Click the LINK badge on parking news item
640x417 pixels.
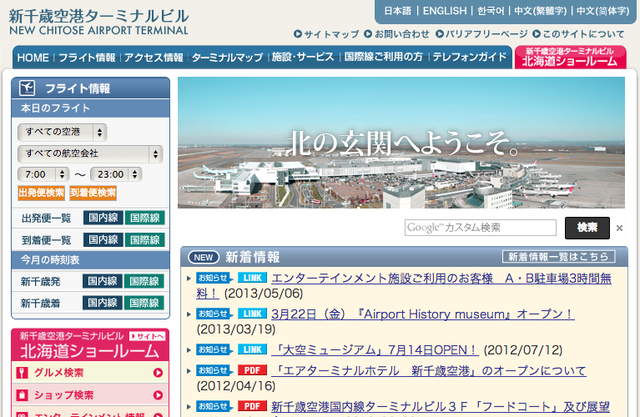252,278
